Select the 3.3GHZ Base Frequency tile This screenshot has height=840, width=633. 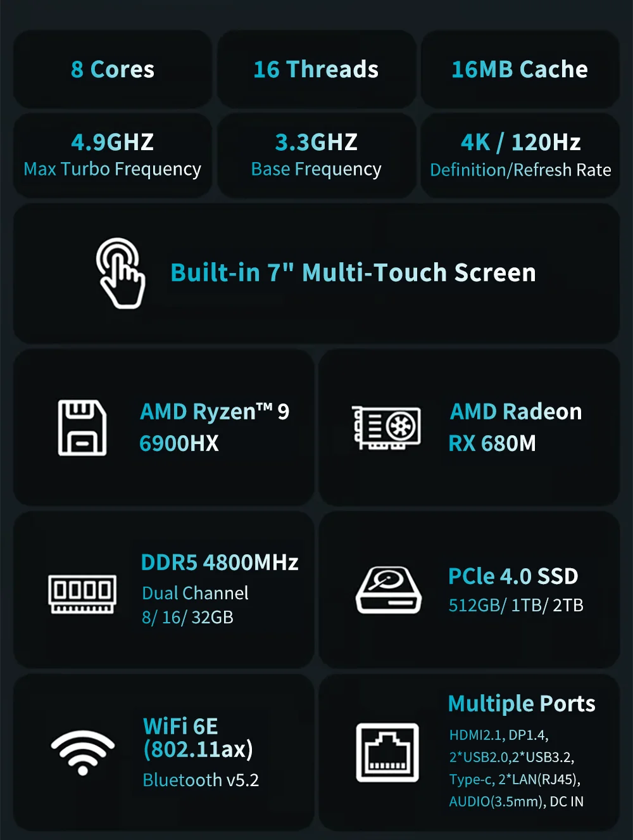point(316,155)
